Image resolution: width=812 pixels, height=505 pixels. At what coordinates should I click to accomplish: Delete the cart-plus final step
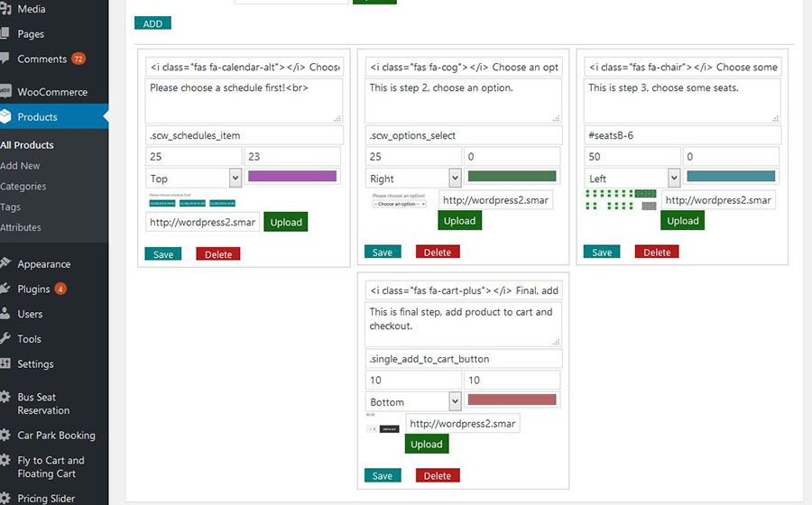(438, 475)
